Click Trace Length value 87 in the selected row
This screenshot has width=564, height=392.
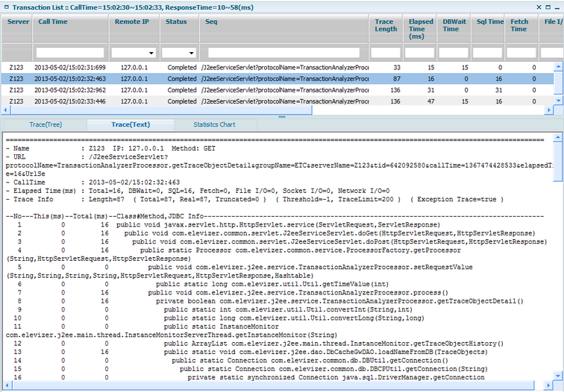[397, 79]
